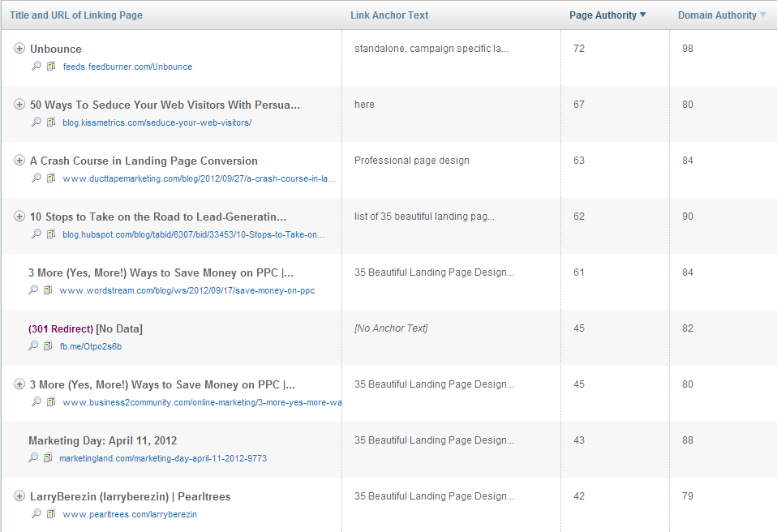Click magnifier icon beside blog.kissmetrics.com URL
This screenshot has width=777, height=532.
36,122
